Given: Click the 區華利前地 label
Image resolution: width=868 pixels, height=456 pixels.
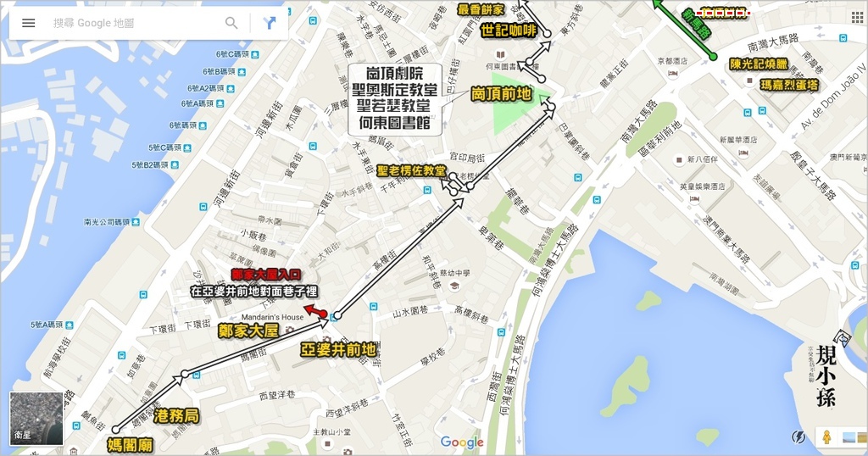Looking at the screenshot, I should pos(659,138).
